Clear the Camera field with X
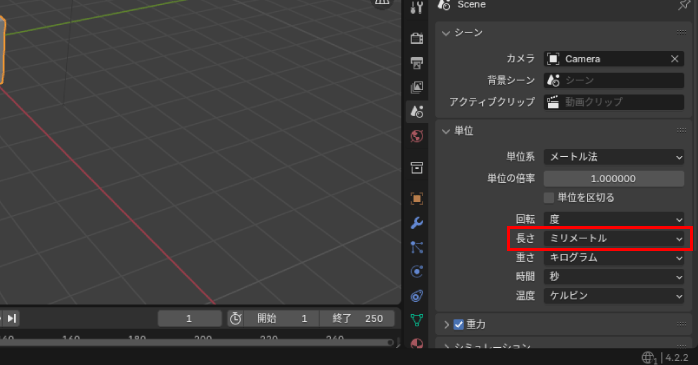Screen dimensions: 698x365 pos(674,59)
